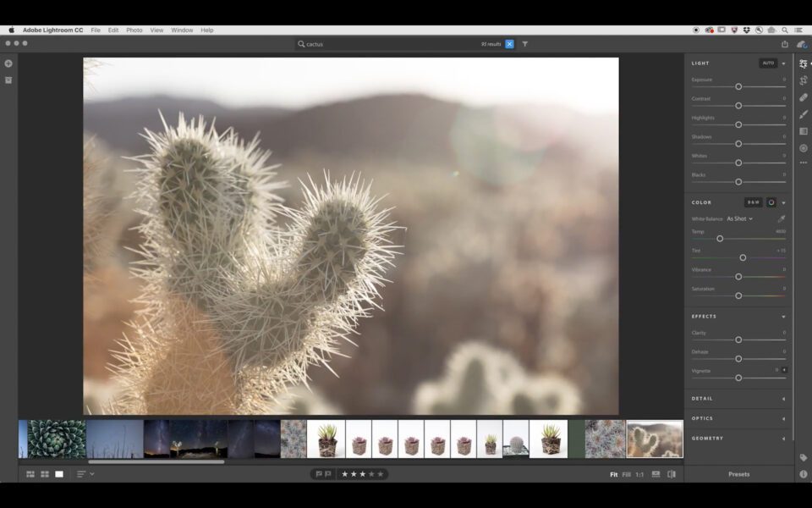Set zoom to Fill

pyautogui.click(x=626, y=474)
